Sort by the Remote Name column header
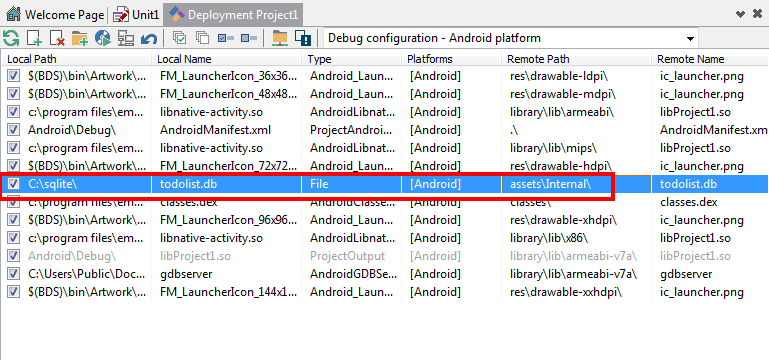 point(710,59)
